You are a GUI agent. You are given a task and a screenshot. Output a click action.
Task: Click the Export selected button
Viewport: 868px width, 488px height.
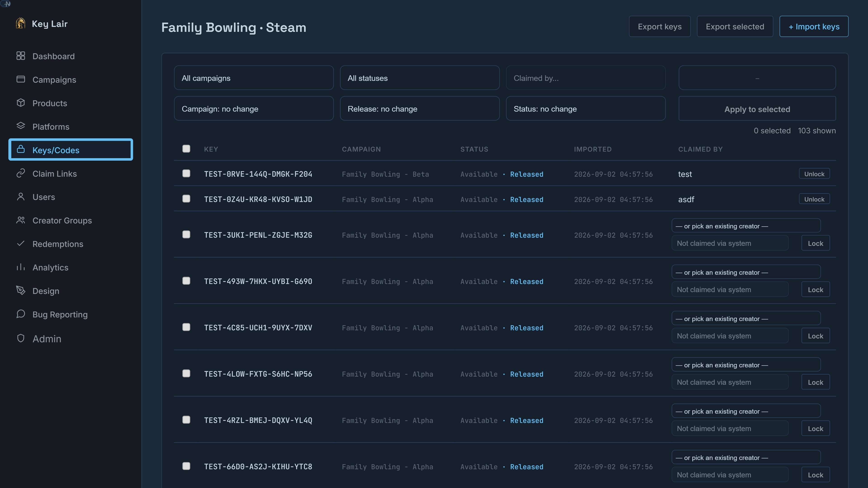(735, 26)
